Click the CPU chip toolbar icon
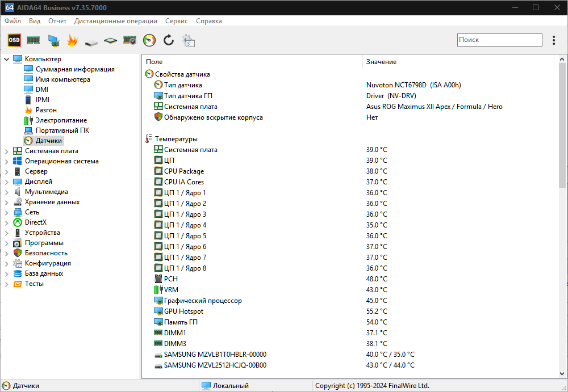This screenshot has height=392, width=568. [111, 40]
